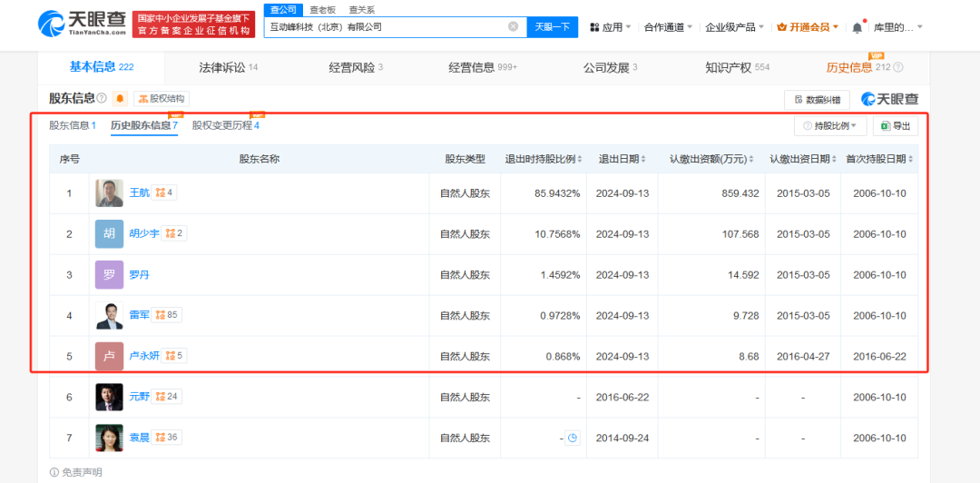This screenshot has height=483, width=980.
Task: Open shareholder 王航's profile link
Action: coord(139,192)
